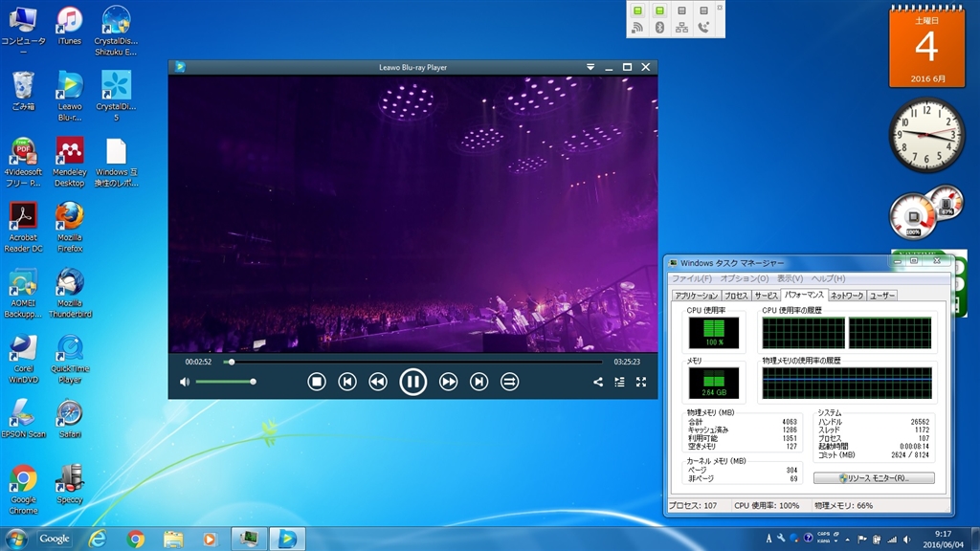Viewport: 980px width, 551px height.
Task: Click the リソース モニター(R)... button
Action: coord(874,477)
